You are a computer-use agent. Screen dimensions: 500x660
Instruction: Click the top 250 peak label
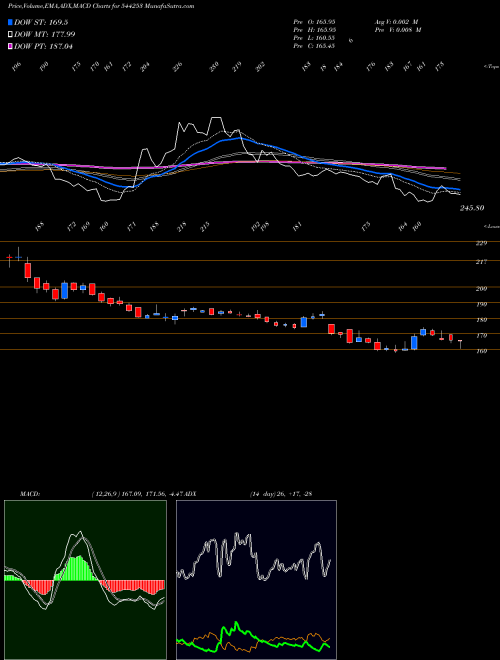(215, 67)
